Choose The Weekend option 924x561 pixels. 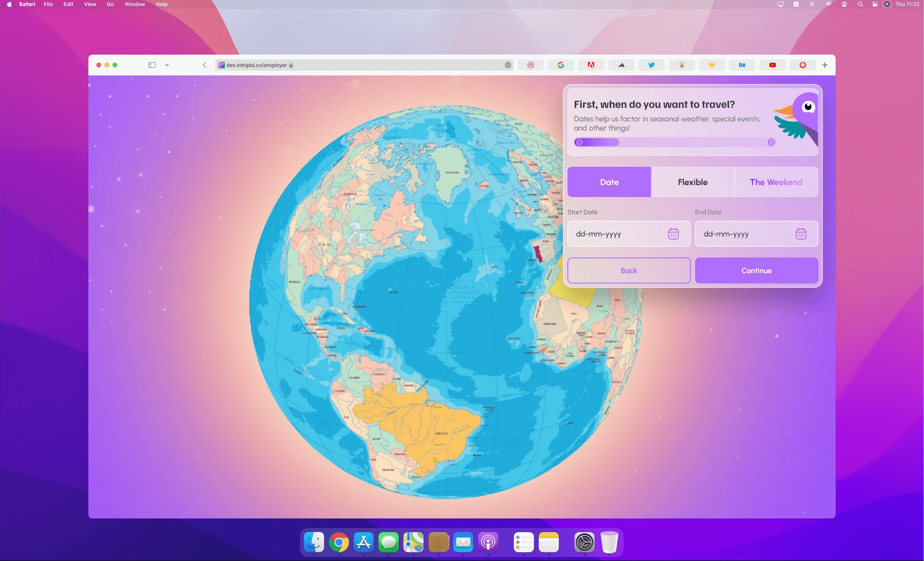pos(776,182)
